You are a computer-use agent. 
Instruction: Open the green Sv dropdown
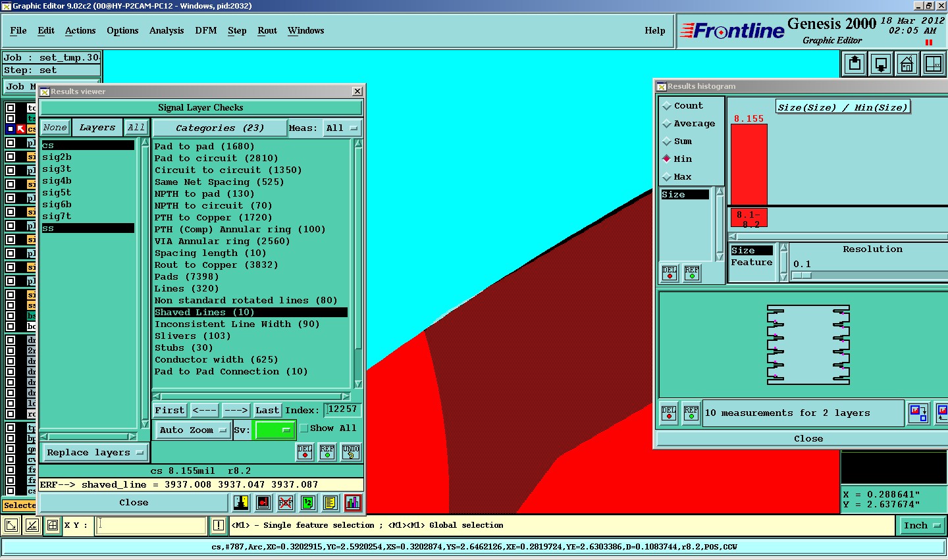point(275,430)
